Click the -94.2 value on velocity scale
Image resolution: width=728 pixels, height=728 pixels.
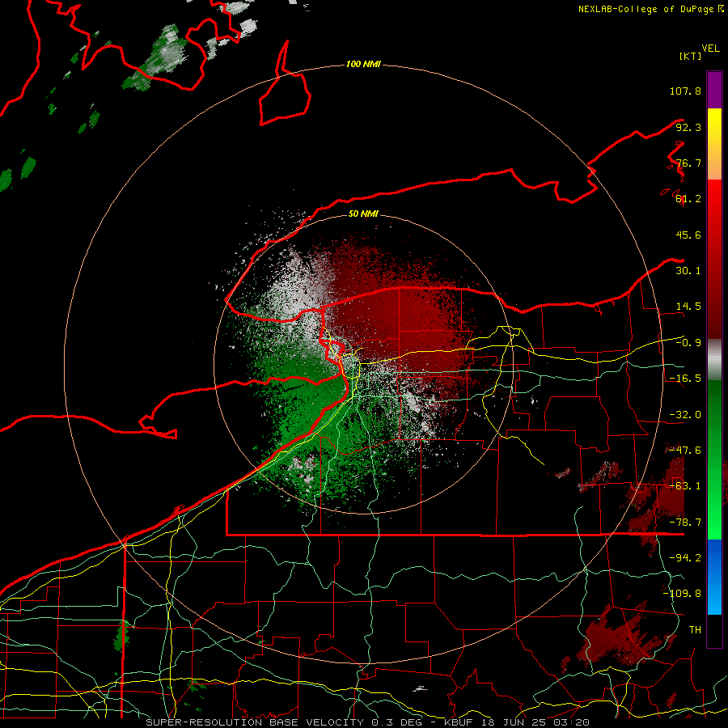click(685, 558)
